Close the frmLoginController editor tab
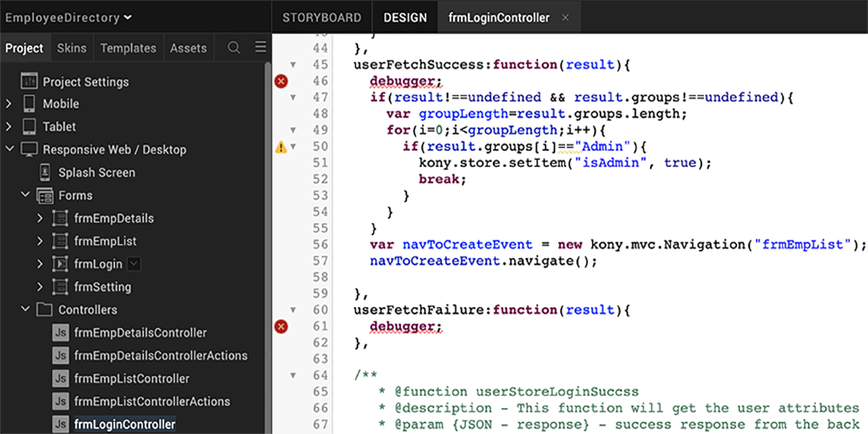 click(x=566, y=17)
